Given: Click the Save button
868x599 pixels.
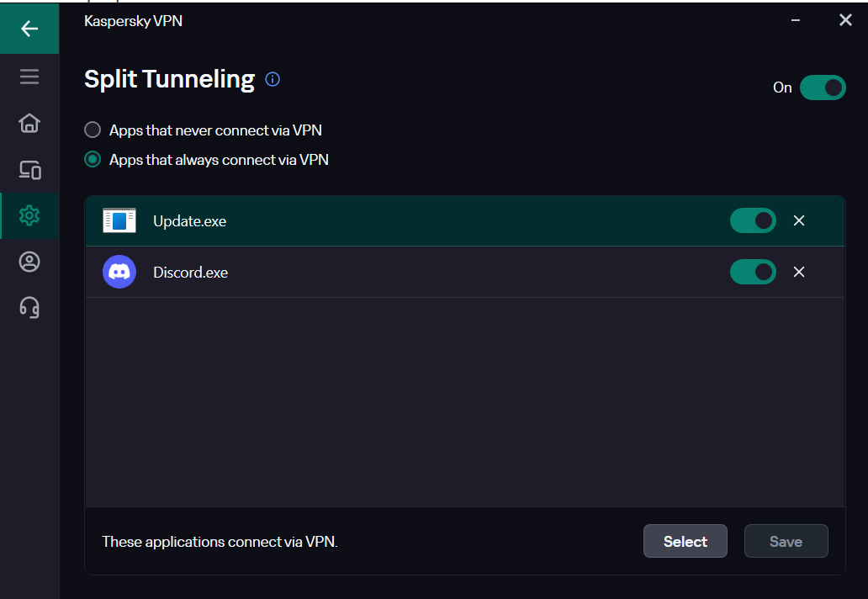Looking at the screenshot, I should point(786,541).
